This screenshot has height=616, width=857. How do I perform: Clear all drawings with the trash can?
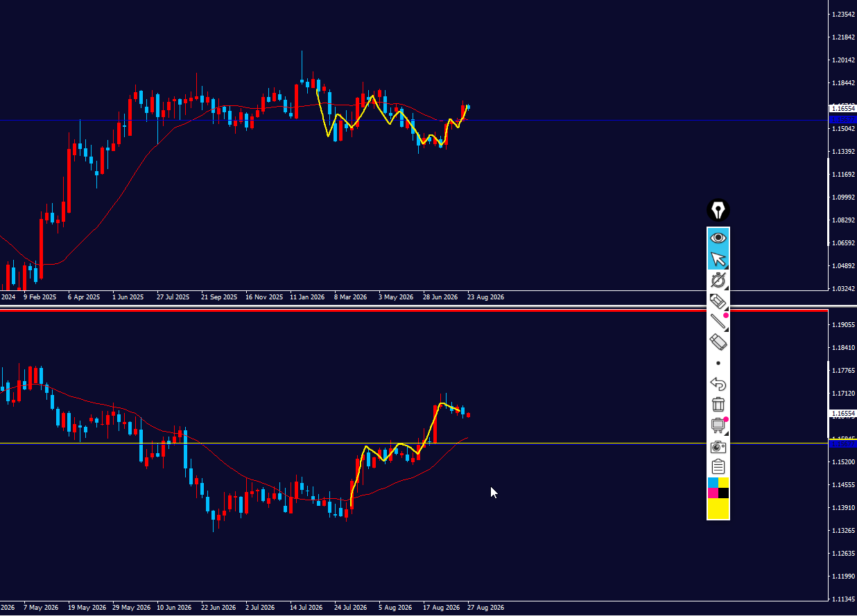718,405
